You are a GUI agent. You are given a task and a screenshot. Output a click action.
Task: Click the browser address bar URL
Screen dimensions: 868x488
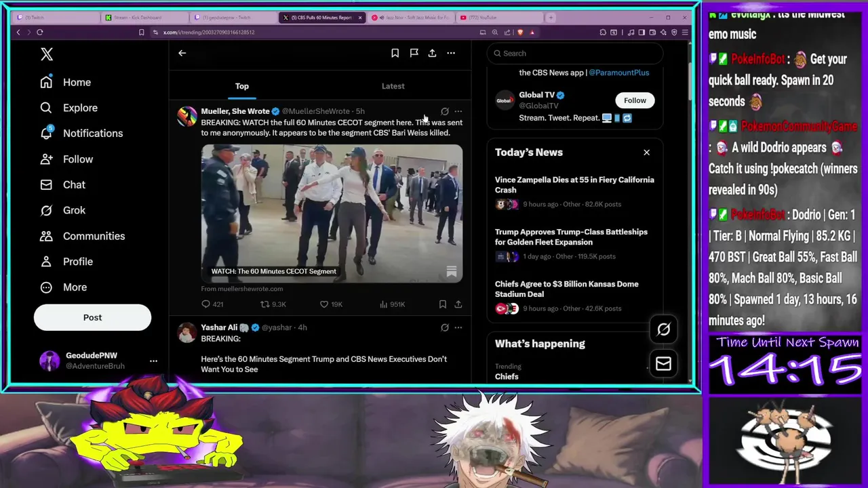click(x=209, y=33)
